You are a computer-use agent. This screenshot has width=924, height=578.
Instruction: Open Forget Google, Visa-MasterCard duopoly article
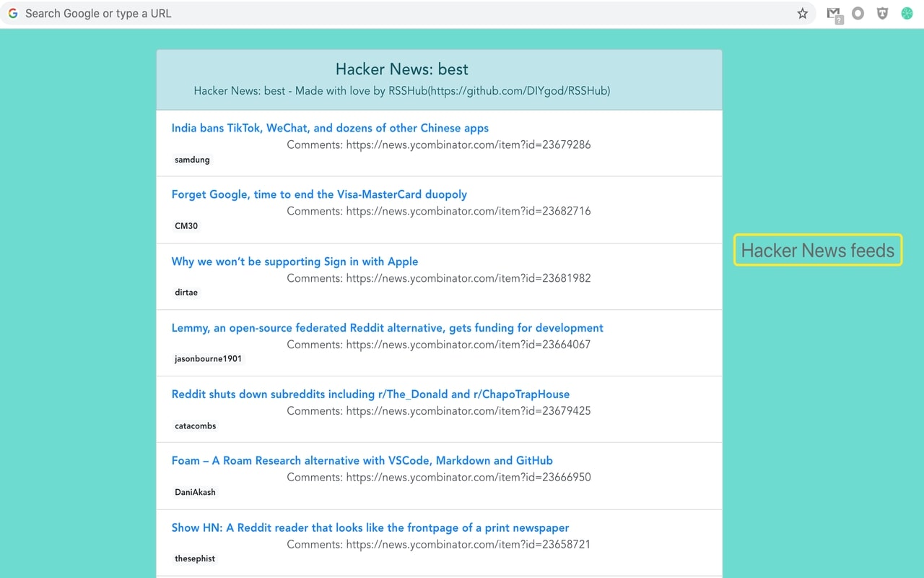[319, 194]
